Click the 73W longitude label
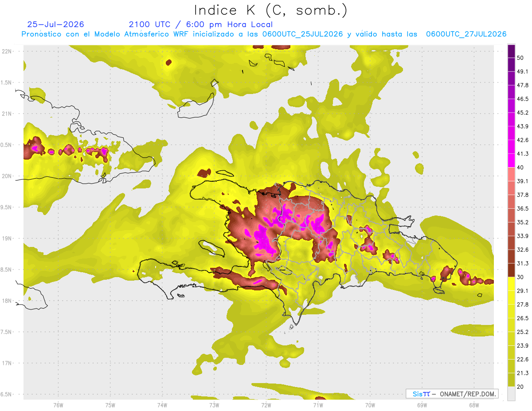532x411 pixels. pyautogui.click(x=214, y=405)
